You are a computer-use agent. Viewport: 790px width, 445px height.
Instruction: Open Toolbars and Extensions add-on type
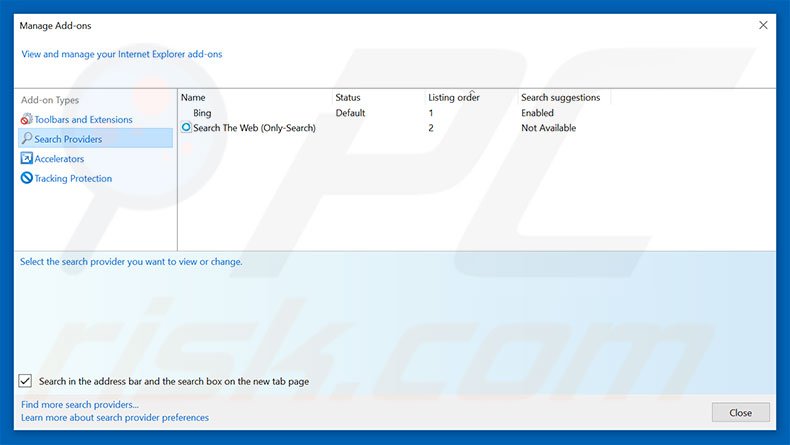click(83, 119)
